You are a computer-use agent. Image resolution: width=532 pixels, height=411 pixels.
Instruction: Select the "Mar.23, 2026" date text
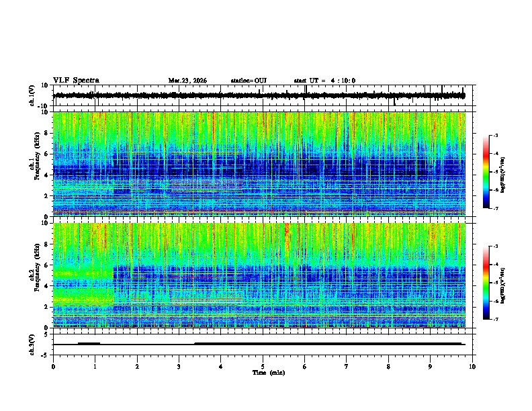(x=187, y=81)
